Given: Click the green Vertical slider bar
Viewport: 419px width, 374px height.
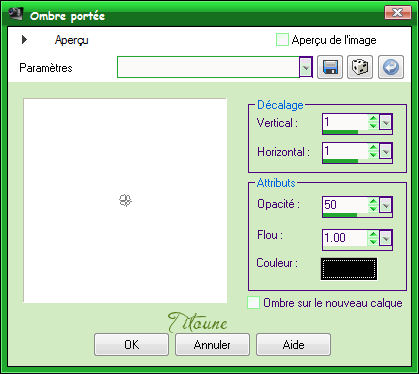Looking at the screenshot, I should (x=340, y=132).
